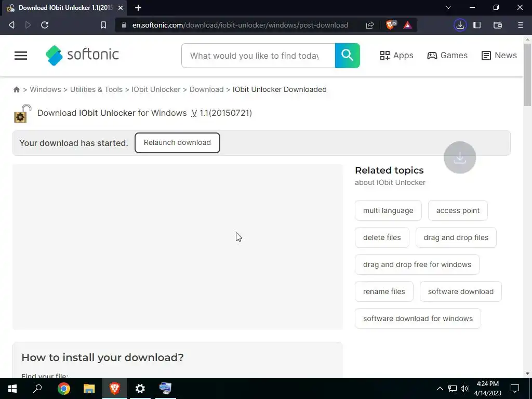The width and height of the screenshot is (532, 399).
Task: Open the tab search dropdown arrow
Action: pos(448,7)
